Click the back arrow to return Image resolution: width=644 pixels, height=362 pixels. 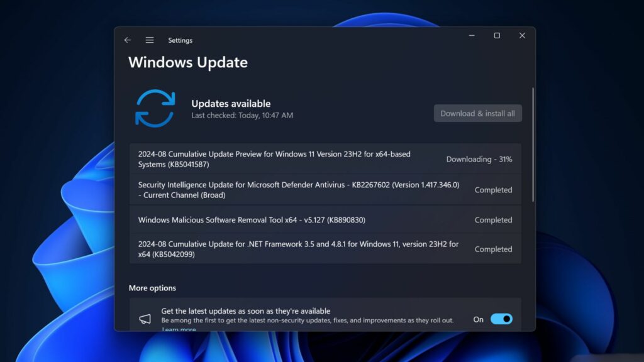128,40
